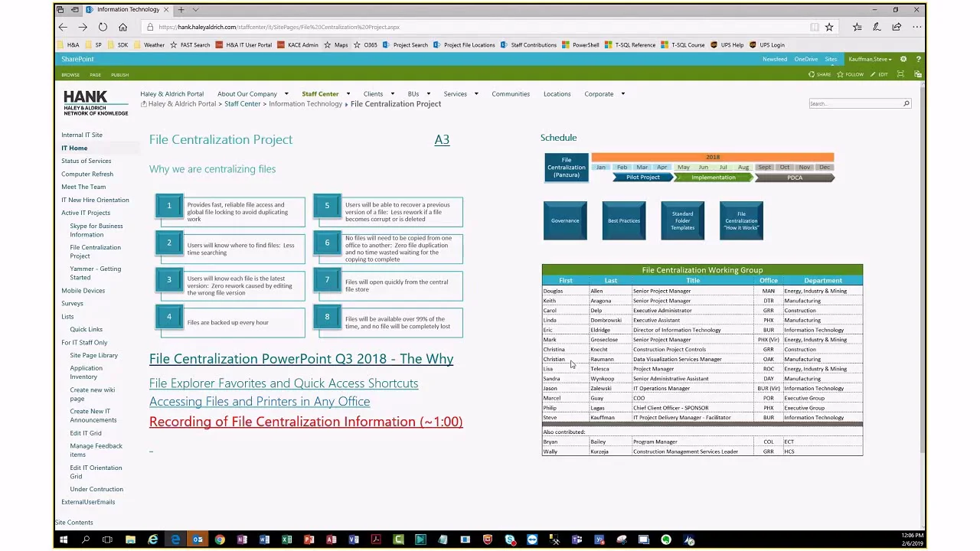This screenshot has width=980, height=551.
Task: Click the browser address bar URL
Action: (279, 27)
